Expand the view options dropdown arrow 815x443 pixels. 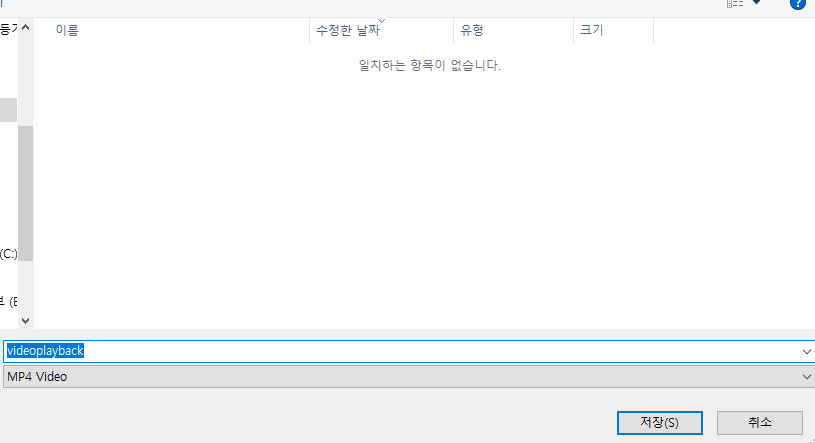pos(757,3)
